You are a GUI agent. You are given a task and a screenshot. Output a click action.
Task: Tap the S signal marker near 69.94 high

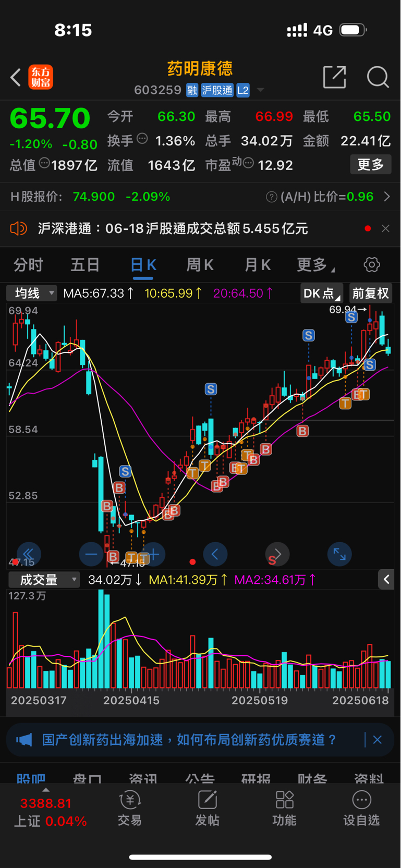coord(351,317)
